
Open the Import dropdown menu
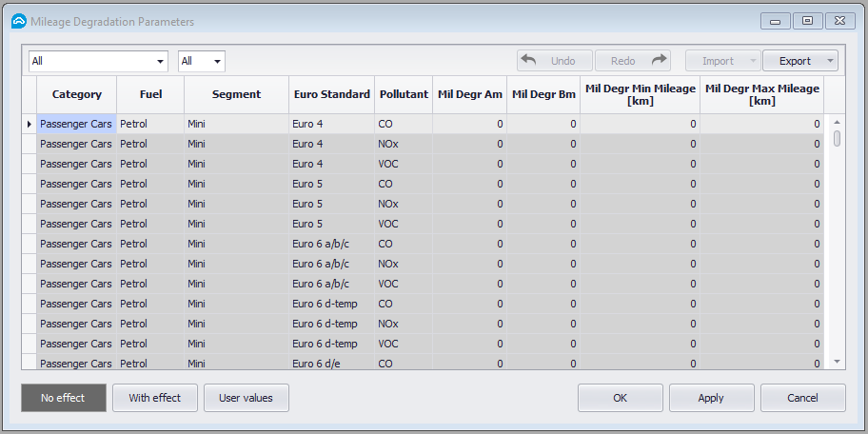pyautogui.click(x=722, y=61)
